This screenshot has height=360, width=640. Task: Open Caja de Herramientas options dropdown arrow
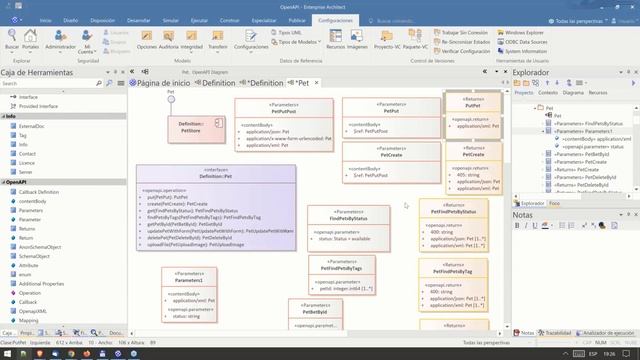click(x=108, y=72)
